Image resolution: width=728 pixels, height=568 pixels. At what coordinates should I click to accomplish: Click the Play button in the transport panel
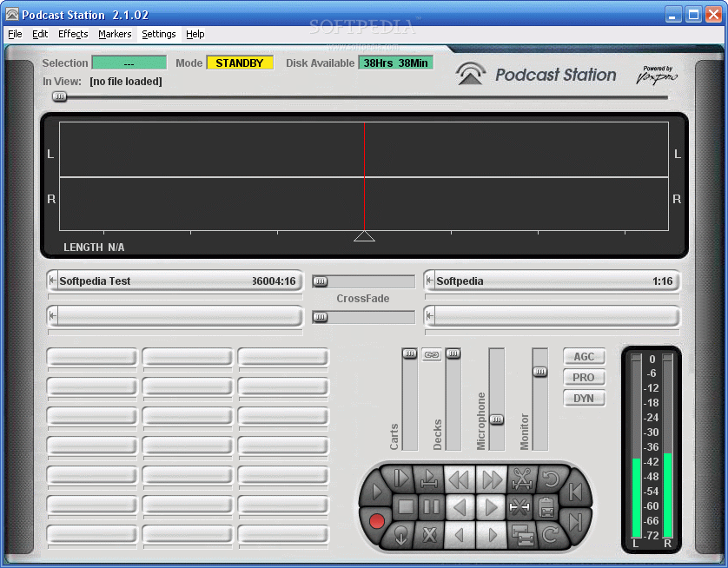(376, 491)
